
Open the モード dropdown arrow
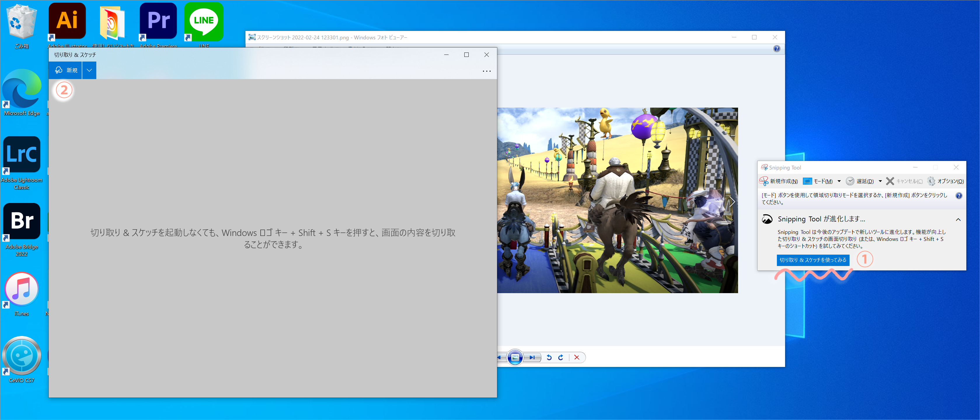[839, 181]
